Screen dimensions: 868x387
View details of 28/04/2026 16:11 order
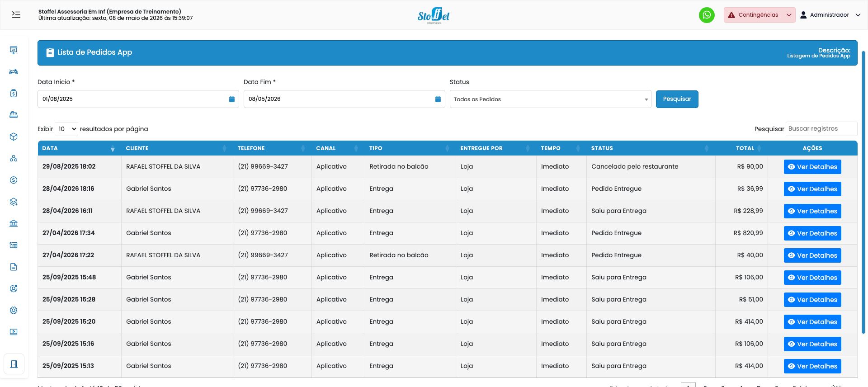tap(812, 211)
